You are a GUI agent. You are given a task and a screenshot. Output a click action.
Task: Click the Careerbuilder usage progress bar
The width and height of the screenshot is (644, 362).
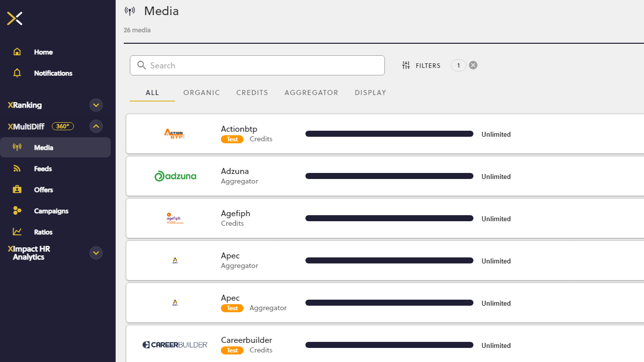(389, 345)
